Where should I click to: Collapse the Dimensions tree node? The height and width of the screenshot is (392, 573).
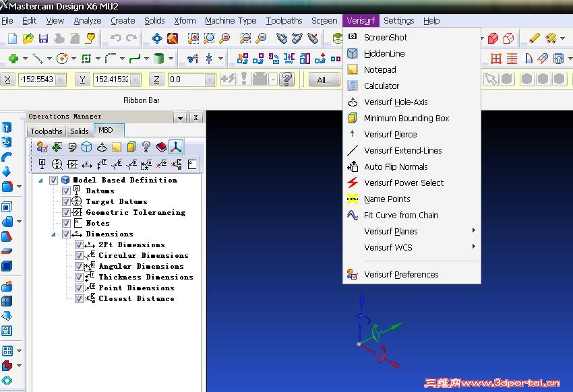pyautogui.click(x=53, y=234)
